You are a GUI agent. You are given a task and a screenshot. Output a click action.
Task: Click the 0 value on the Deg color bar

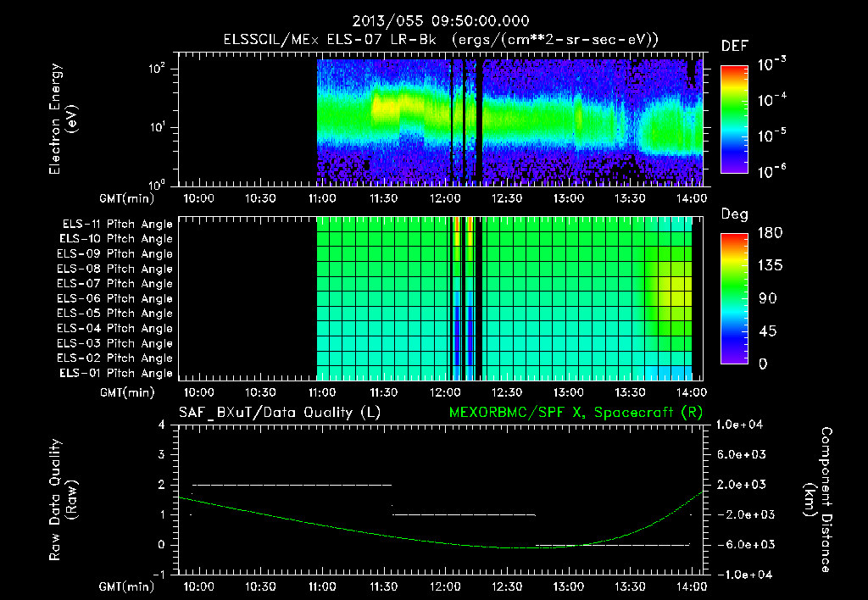pyautogui.click(x=763, y=364)
